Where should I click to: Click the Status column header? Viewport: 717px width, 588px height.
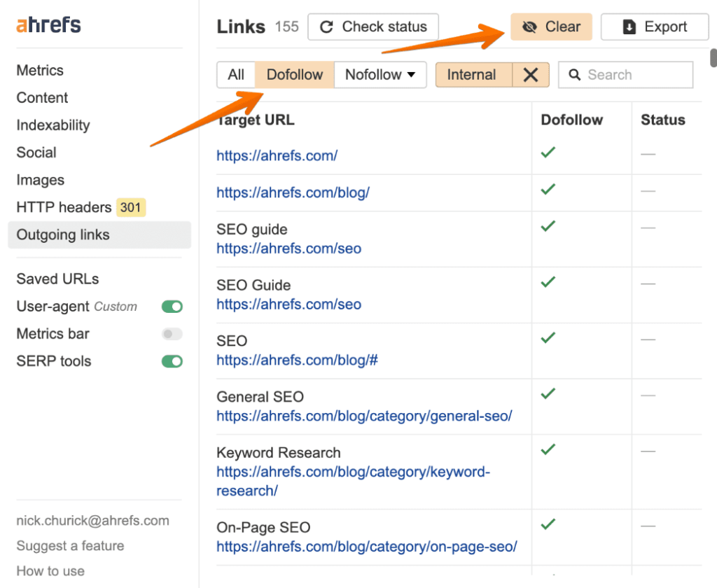point(663,120)
